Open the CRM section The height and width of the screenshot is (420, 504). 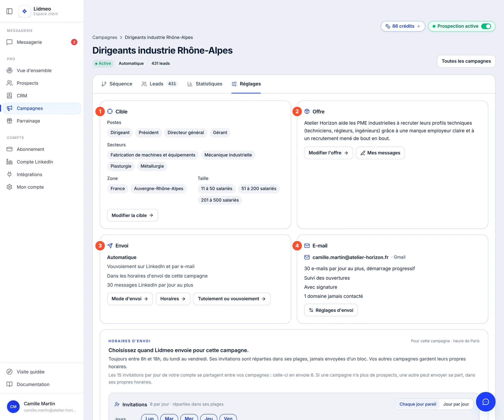(x=42, y=96)
